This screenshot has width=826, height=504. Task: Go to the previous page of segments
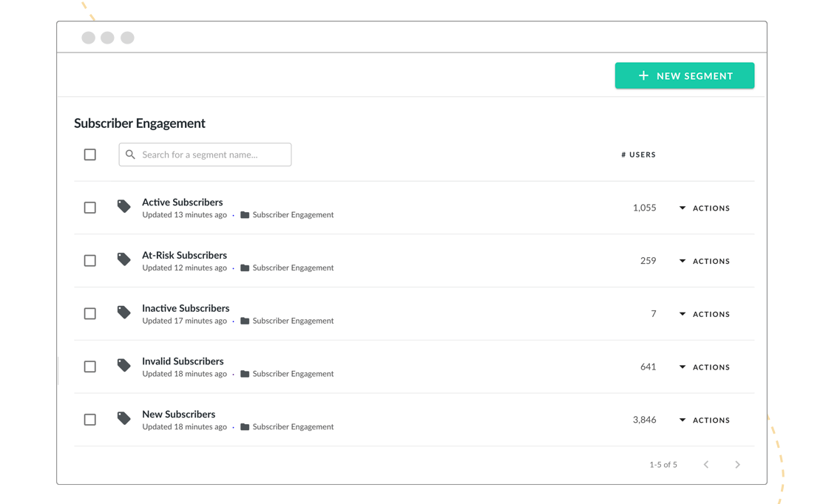[x=706, y=465]
